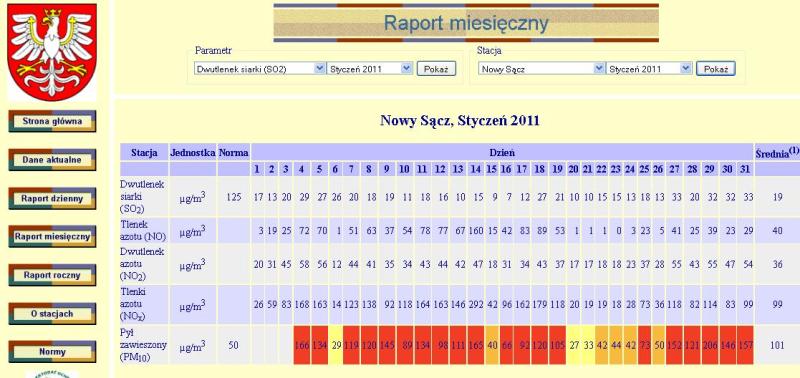Go to Dane aktualne
Screen dimensions: 800x378
pos(52,160)
